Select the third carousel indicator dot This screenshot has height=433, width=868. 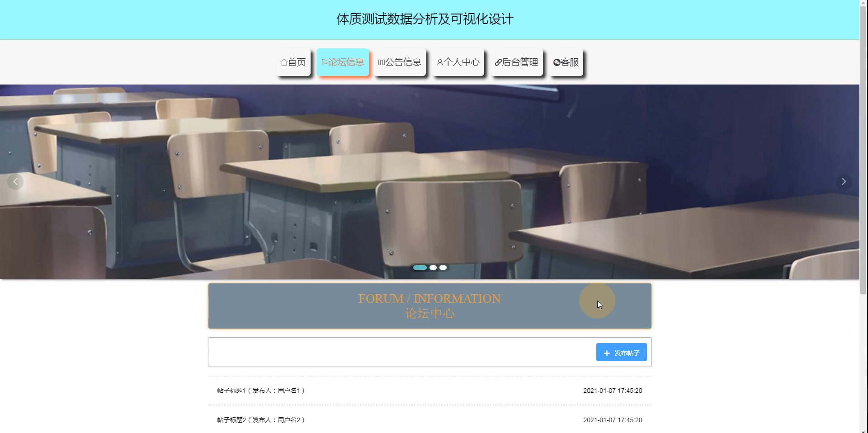click(x=443, y=268)
